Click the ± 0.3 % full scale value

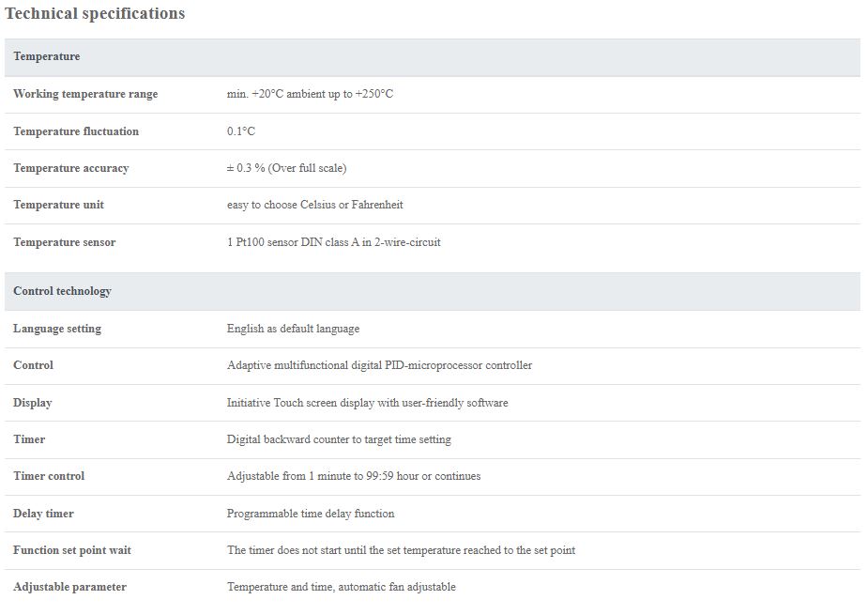pos(287,168)
